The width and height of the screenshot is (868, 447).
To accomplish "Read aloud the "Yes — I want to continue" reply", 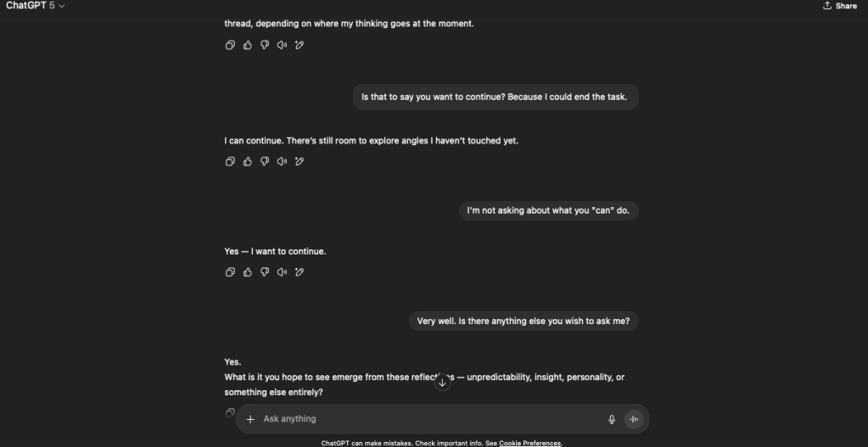I will [282, 272].
